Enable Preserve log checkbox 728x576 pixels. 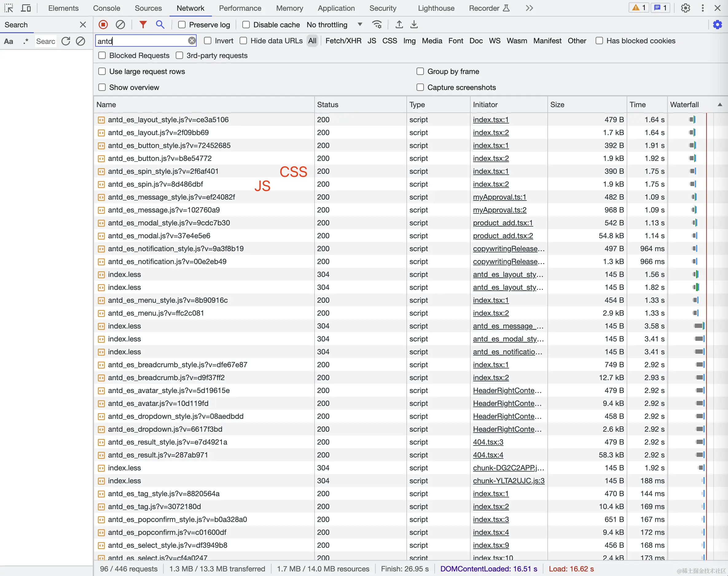[182, 25]
